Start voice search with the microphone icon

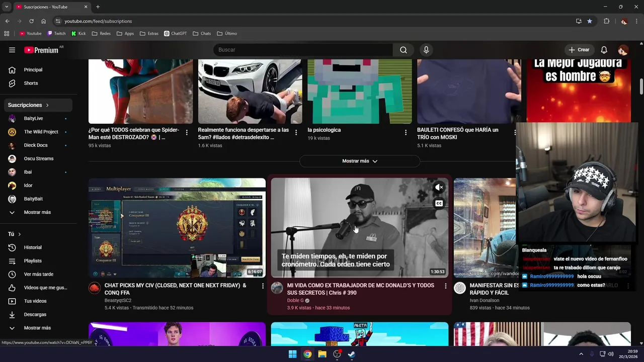coord(426,50)
